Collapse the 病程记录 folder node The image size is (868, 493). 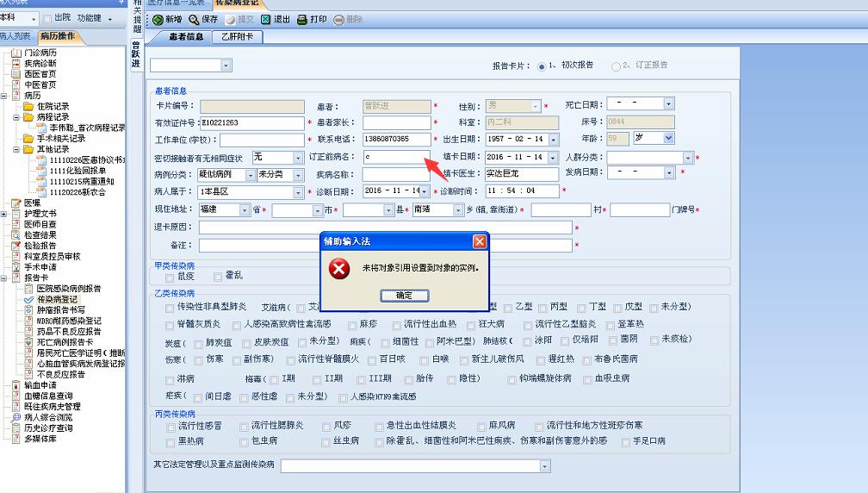[x=16, y=117]
